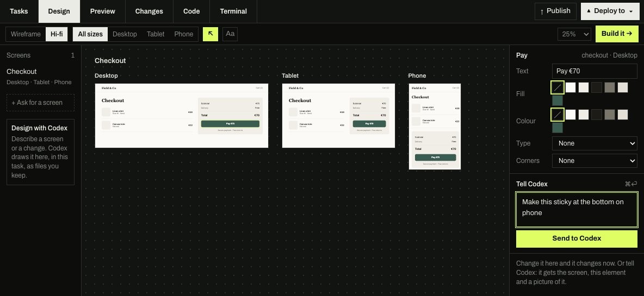Click the Build it button
This screenshot has height=296, width=644.
[x=617, y=34]
